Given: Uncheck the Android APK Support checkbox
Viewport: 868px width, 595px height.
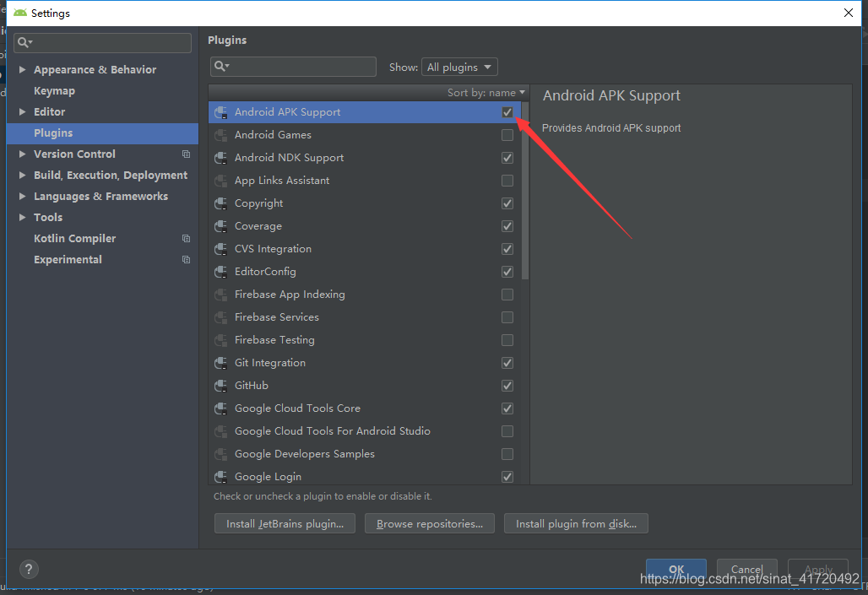Looking at the screenshot, I should pos(507,112).
